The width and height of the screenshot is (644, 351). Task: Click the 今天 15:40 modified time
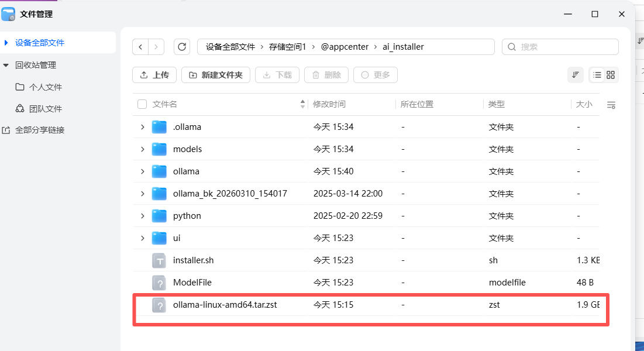[x=333, y=171]
